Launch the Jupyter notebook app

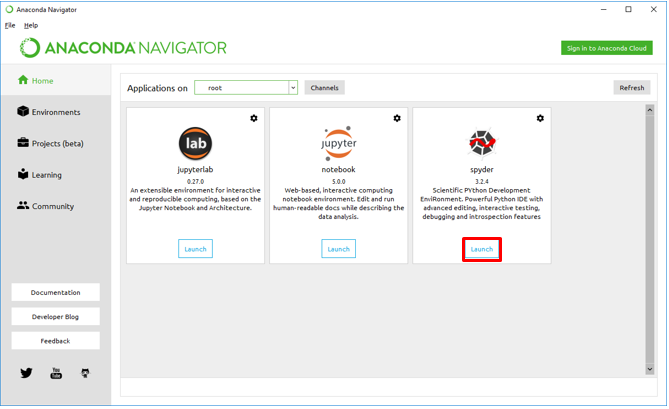[x=339, y=249]
